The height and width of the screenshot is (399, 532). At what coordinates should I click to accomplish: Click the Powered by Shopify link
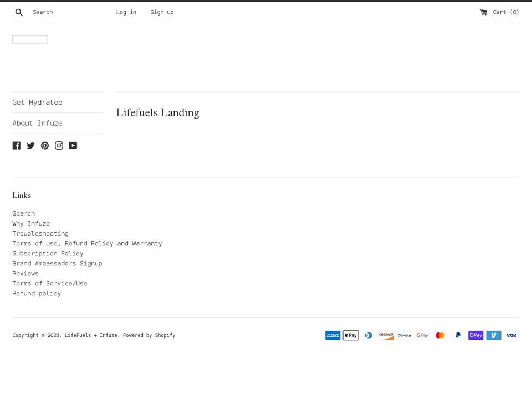[x=149, y=335]
